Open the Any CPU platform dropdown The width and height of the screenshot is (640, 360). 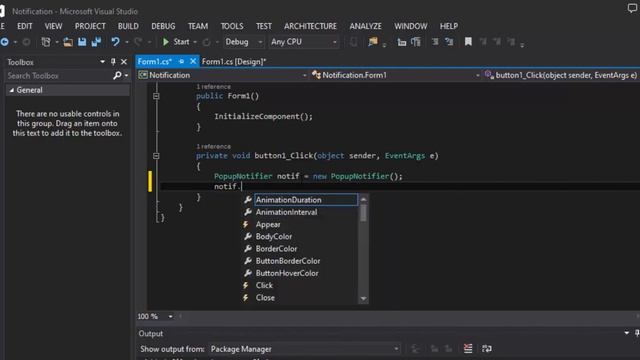point(303,42)
